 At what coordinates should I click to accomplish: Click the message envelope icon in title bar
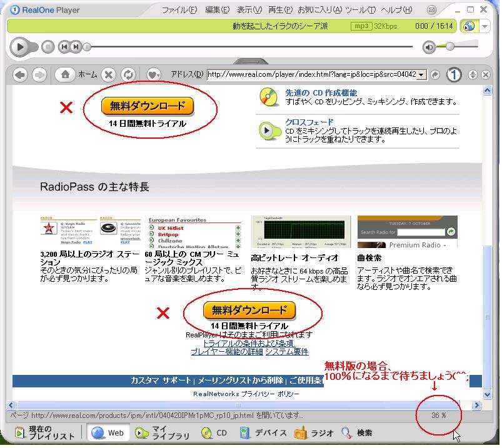click(x=431, y=10)
